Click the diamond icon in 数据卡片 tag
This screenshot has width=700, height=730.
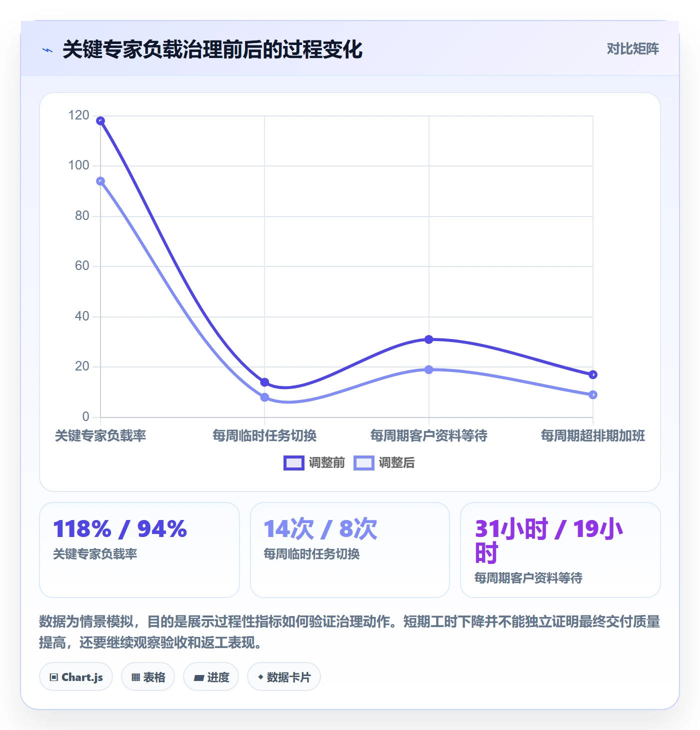260,677
